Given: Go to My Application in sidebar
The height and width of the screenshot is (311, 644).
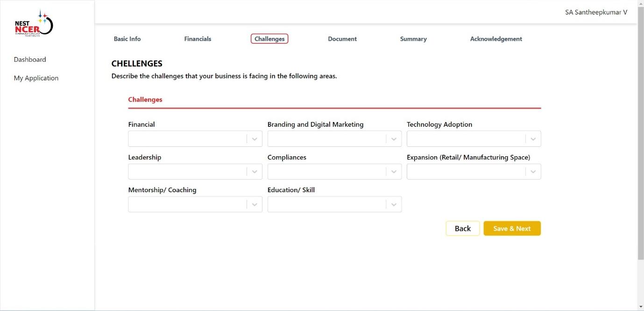Looking at the screenshot, I should pos(36,78).
